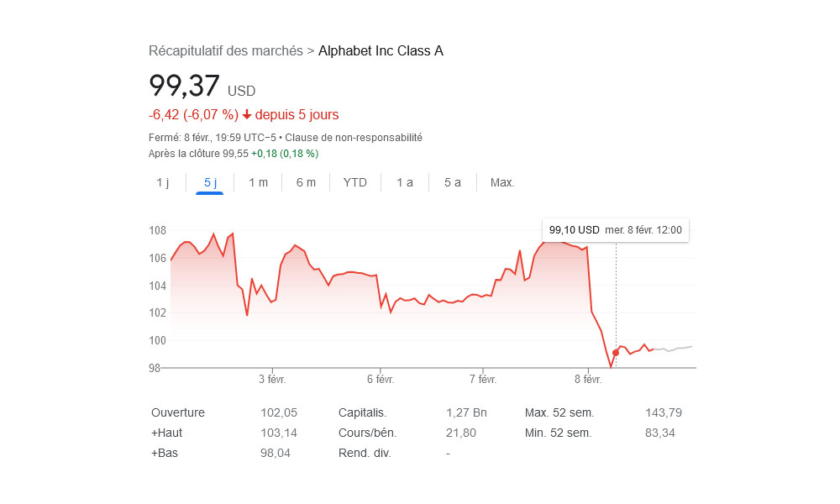
Task: Select the 1 j time range tab
Action: [x=163, y=182]
